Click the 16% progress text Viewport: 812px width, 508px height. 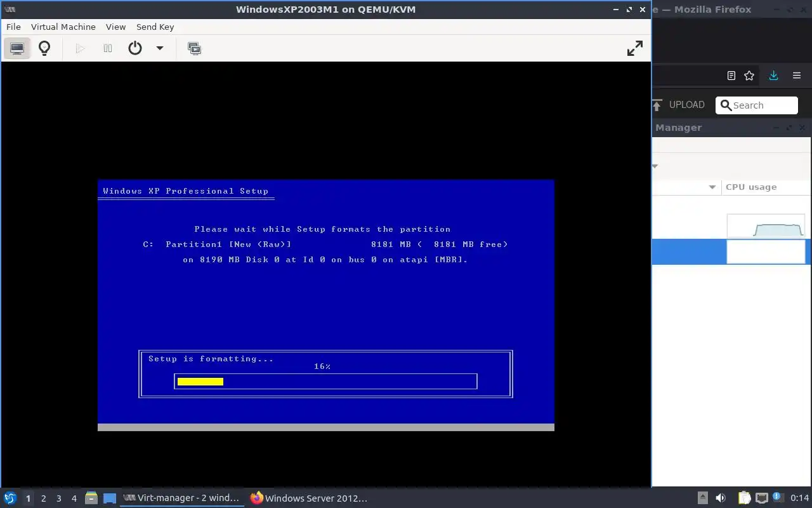click(x=322, y=366)
